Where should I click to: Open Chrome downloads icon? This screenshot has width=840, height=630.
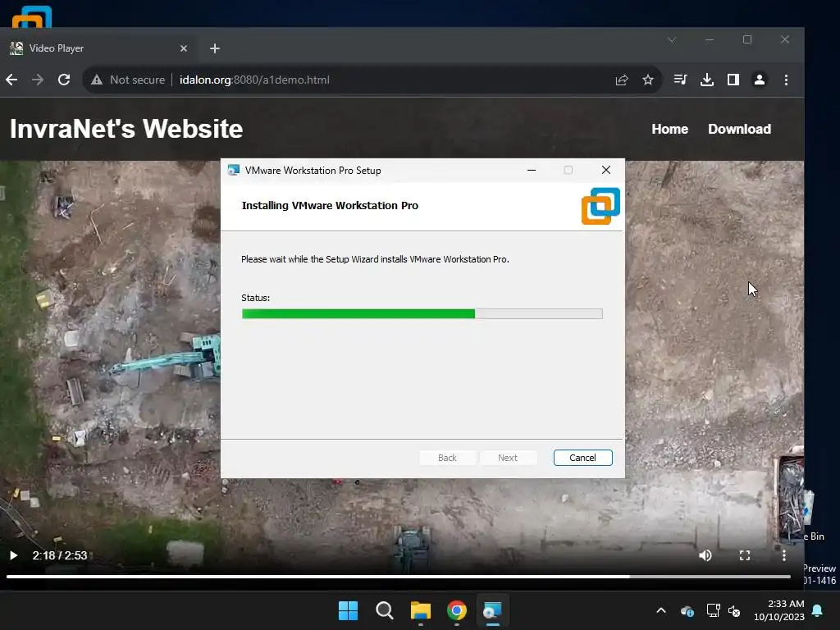pyautogui.click(x=707, y=80)
